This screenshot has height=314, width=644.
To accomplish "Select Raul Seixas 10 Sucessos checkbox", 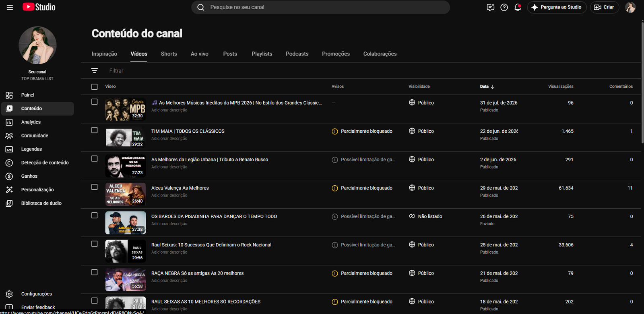I will [x=95, y=244].
